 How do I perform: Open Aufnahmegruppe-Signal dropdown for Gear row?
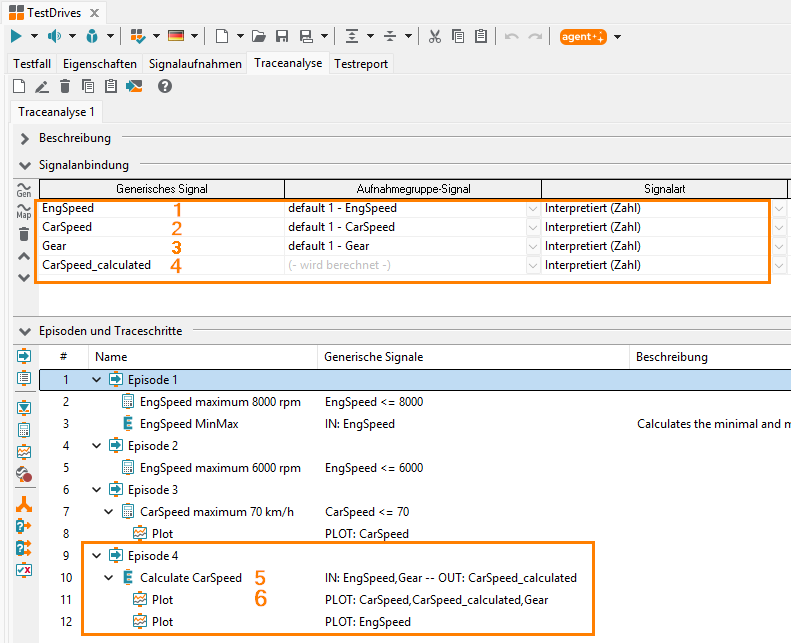pos(533,247)
